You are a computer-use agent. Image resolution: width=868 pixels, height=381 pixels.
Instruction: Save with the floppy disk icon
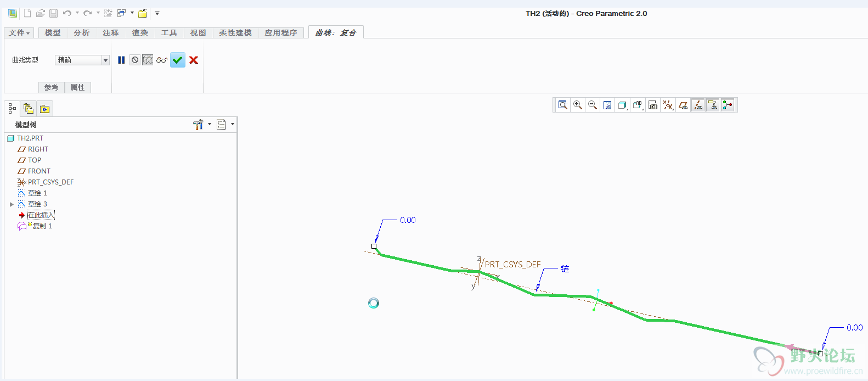53,13
